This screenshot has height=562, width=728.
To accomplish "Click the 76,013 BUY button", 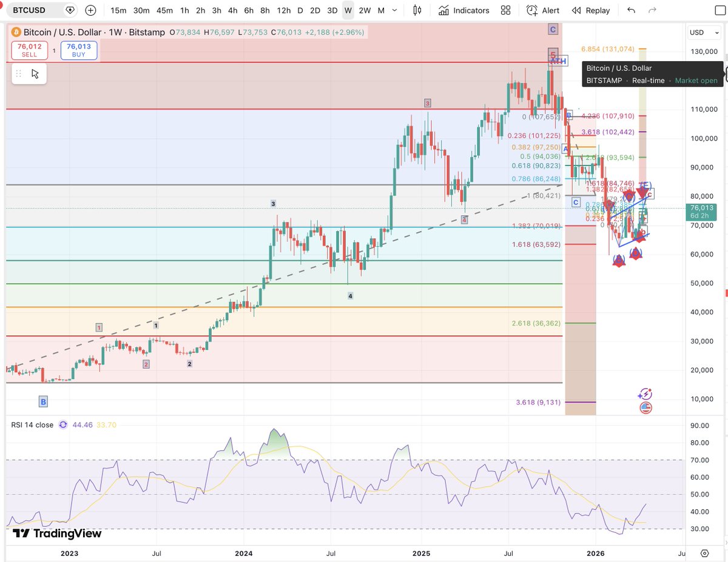I will point(79,50).
